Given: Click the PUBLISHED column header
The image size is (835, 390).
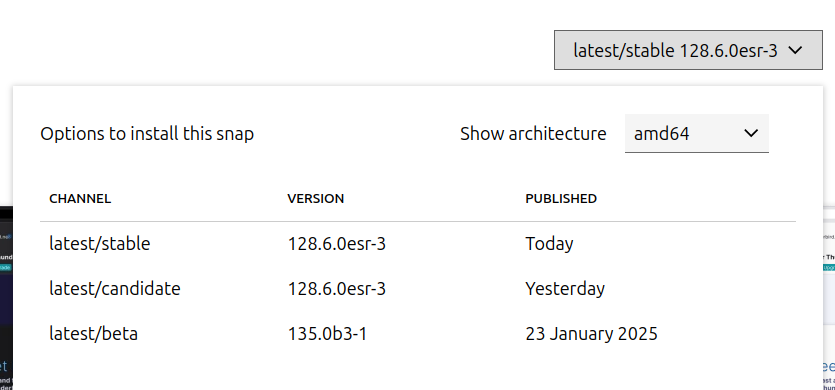Looking at the screenshot, I should point(561,199).
